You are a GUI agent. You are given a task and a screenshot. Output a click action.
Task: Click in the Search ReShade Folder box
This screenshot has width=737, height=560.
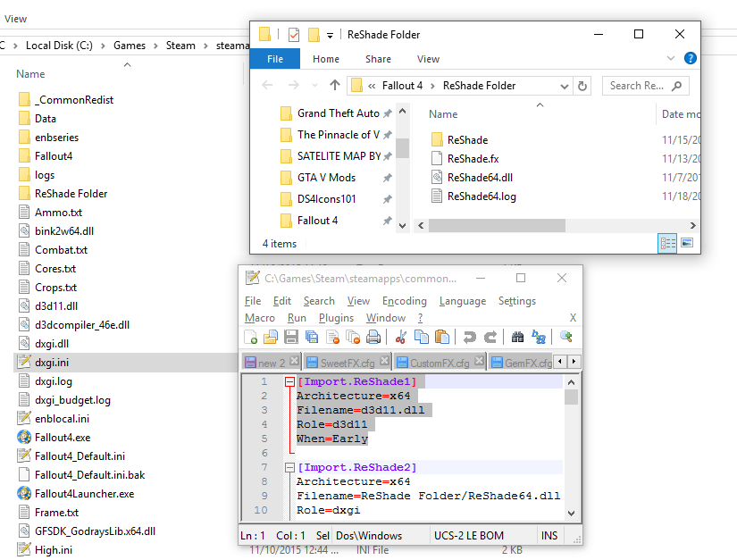pyautogui.click(x=645, y=86)
